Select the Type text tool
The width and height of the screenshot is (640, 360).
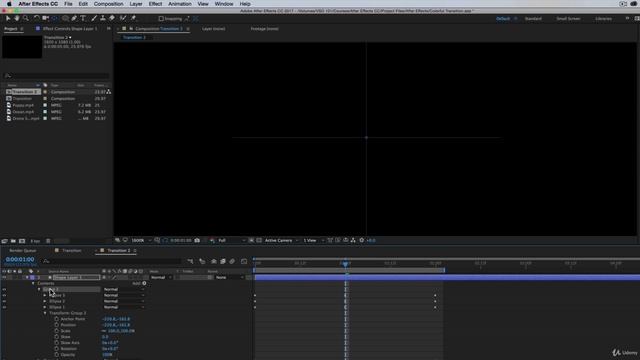(83, 18)
